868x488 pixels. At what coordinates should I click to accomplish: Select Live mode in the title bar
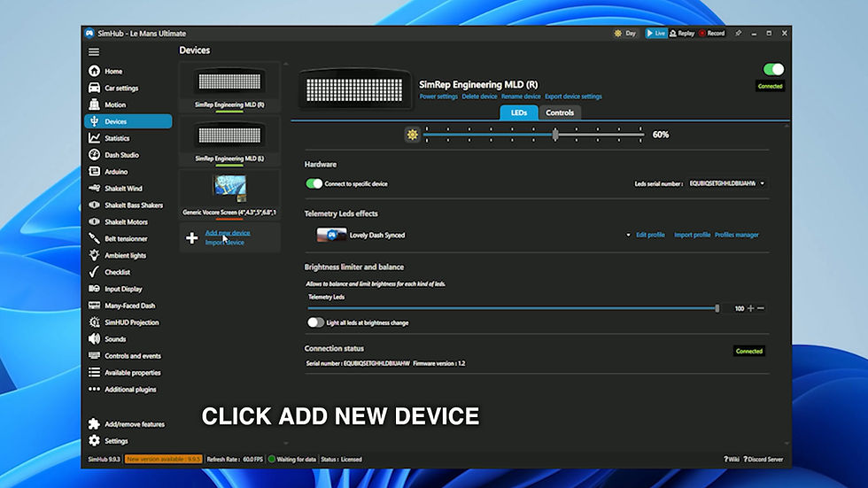[x=656, y=33]
